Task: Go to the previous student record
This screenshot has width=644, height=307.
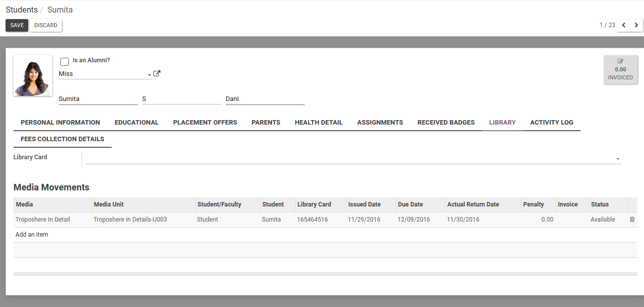Action: [624, 25]
